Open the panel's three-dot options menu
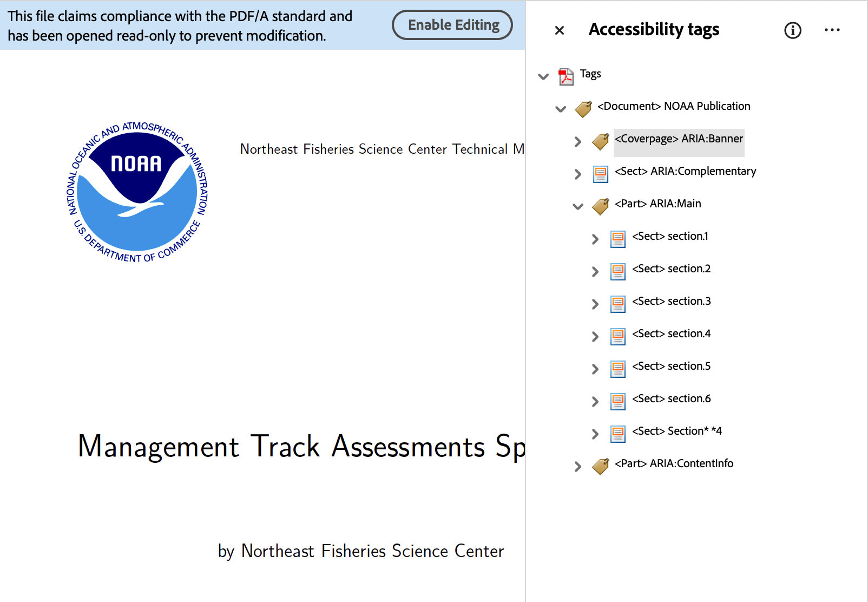 [x=832, y=30]
